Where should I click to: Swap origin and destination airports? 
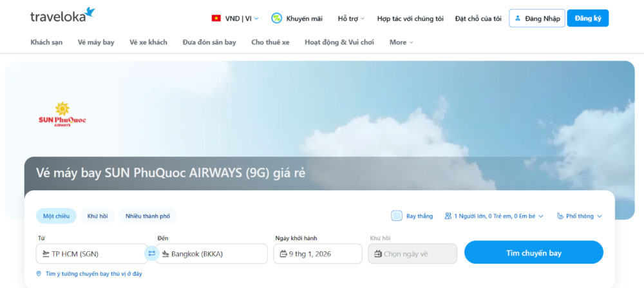pos(151,254)
